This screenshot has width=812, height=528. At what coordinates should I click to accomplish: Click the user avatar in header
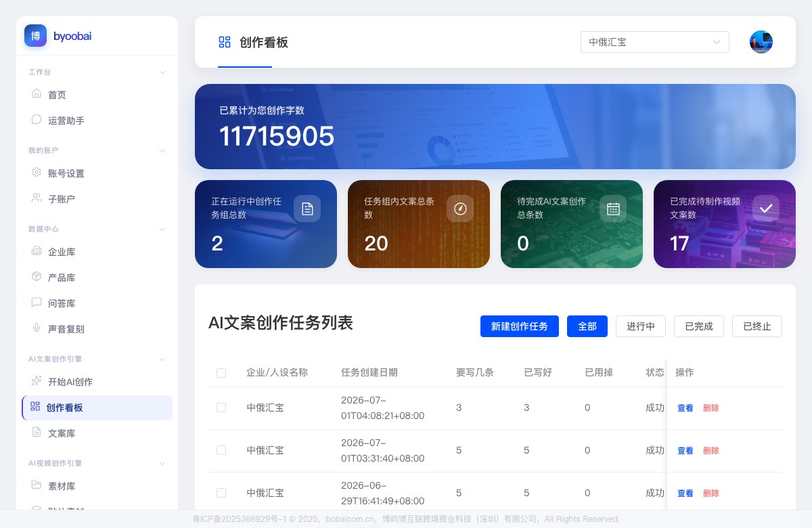(761, 42)
